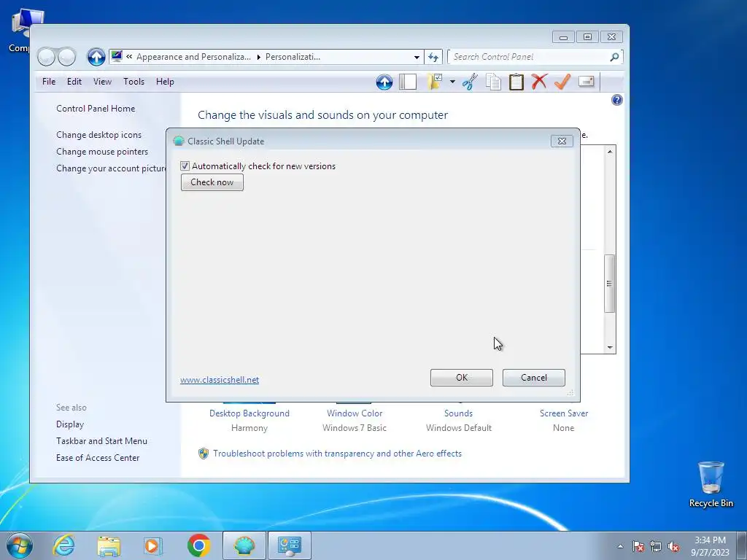Image resolution: width=747 pixels, height=560 pixels.
Task: Close the Classic Shell Update dialog
Action: pyautogui.click(x=562, y=141)
